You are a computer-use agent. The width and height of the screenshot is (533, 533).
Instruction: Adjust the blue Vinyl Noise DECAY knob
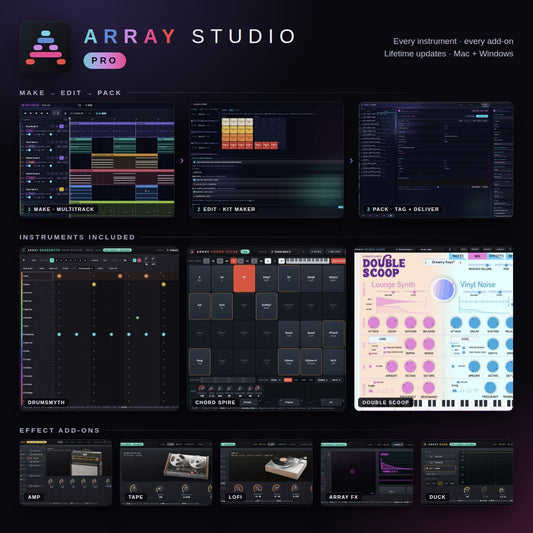pyautogui.click(x=474, y=323)
